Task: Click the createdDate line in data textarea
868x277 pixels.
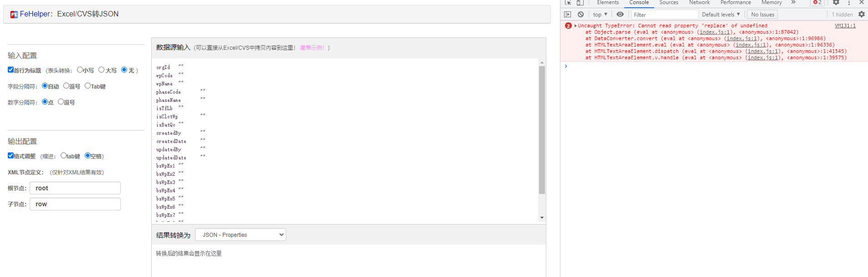Action: coord(181,141)
